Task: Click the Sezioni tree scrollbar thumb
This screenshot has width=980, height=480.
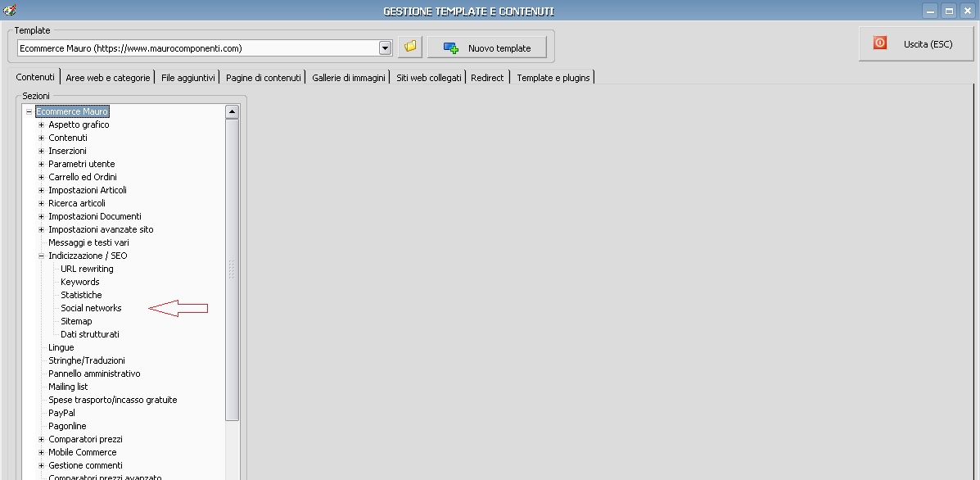Action: tap(232, 269)
